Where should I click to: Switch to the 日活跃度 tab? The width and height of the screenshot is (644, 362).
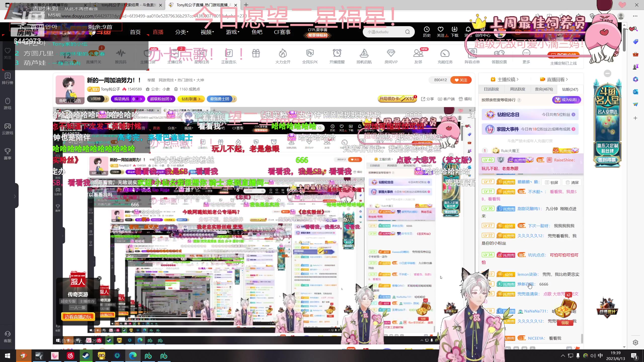tap(491, 89)
